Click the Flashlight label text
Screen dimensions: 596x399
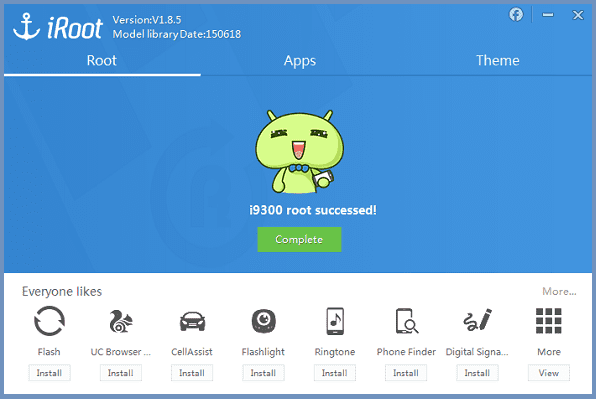coord(263,352)
